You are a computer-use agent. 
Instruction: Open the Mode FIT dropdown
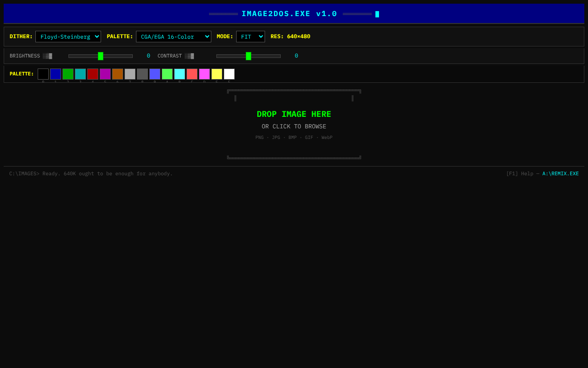pyautogui.click(x=250, y=37)
